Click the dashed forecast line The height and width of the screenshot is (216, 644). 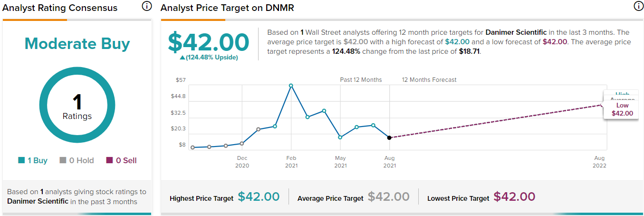click(x=496, y=121)
